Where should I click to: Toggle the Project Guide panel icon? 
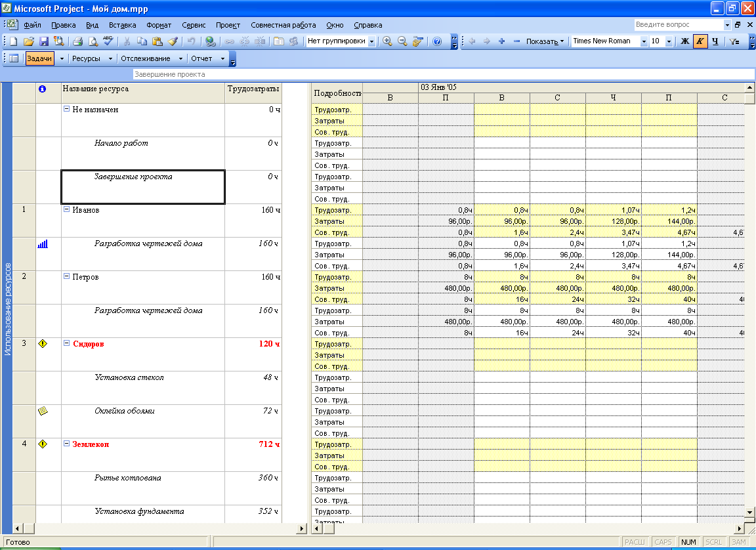[14, 58]
